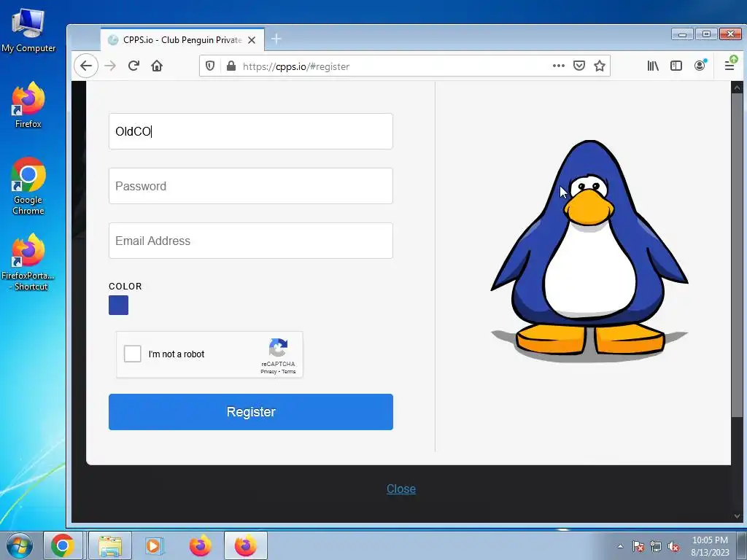
Task: Click the forward navigation arrow
Action: pyautogui.click(x=110, y=66)
